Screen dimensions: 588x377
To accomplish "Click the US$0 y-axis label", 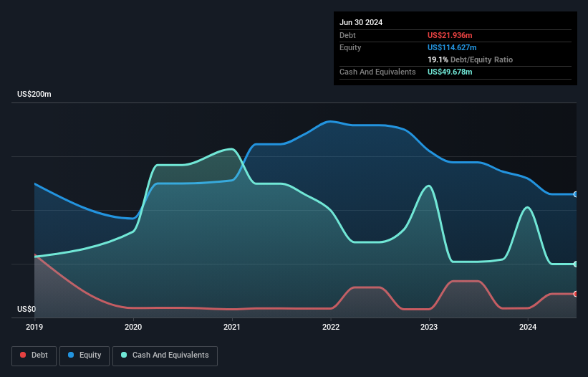I will tap(26, 309).
